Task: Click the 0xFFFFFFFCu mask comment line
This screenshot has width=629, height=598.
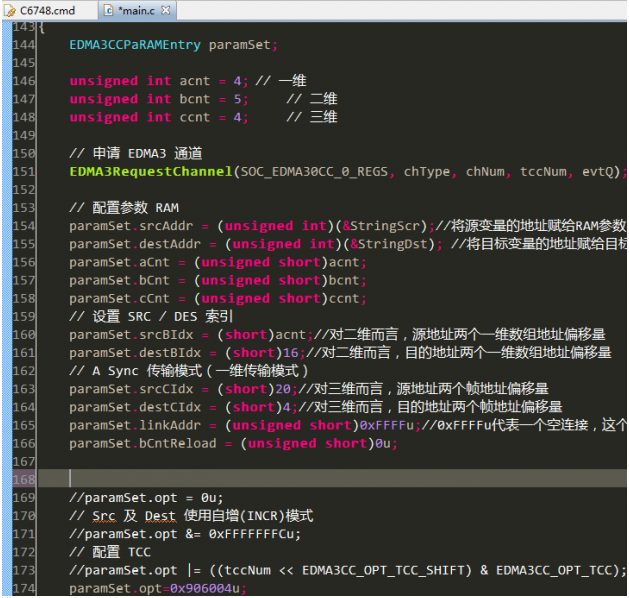Action: pyautogui.click(x=185, y=534)
